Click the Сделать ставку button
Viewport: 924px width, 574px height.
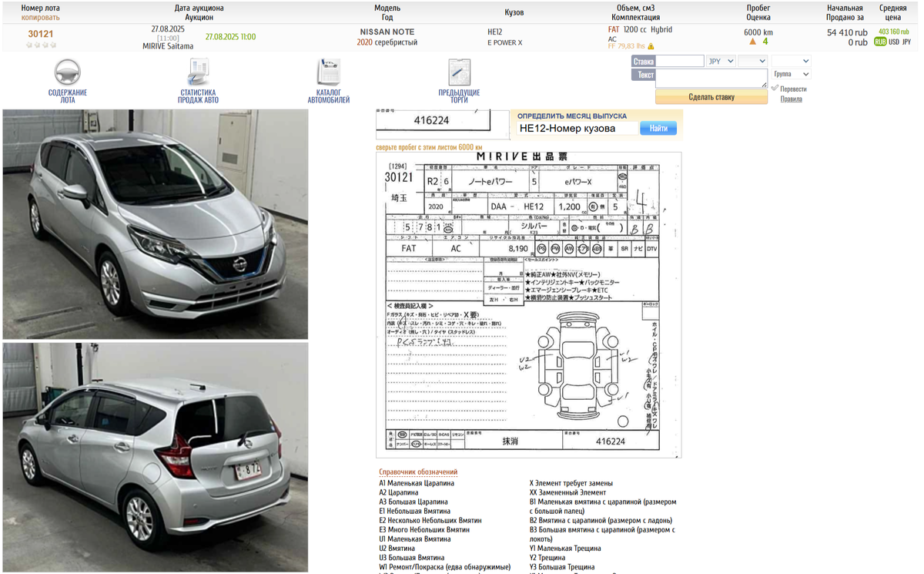click(711, 97)
